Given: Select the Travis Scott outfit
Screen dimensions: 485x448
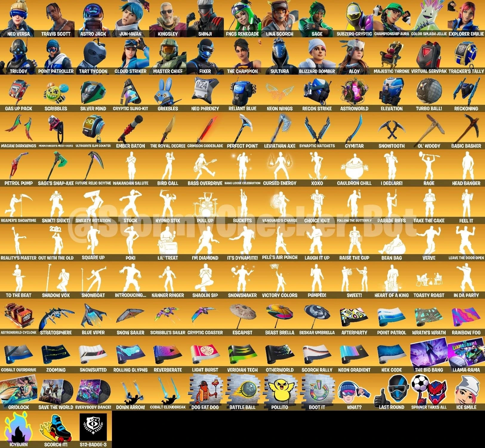Looking at the screenshot, I should [x=56, y=19].
